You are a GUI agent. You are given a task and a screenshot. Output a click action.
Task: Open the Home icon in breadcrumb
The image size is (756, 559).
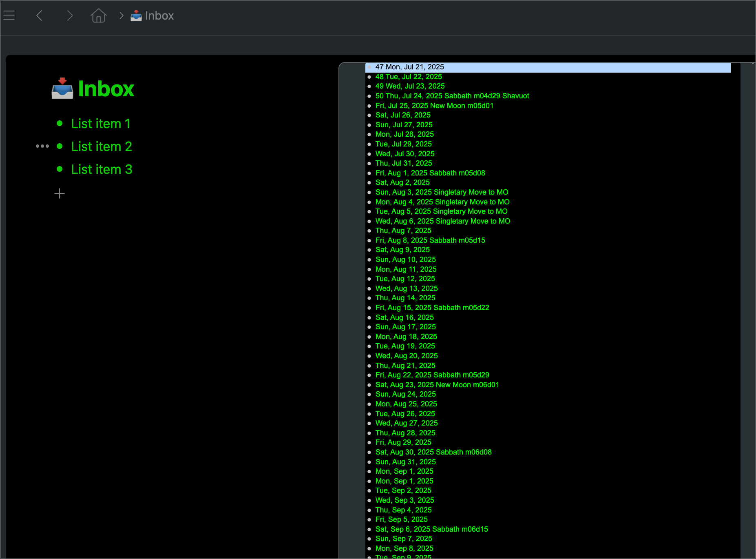point(98,16)
